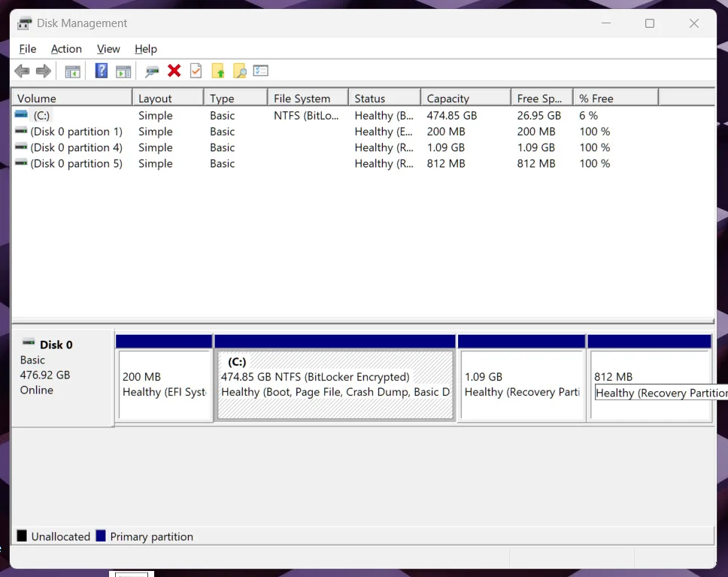Select the 812 MB Recovery partition block
This screenshot has width=728, height=577.
(651, 384)
